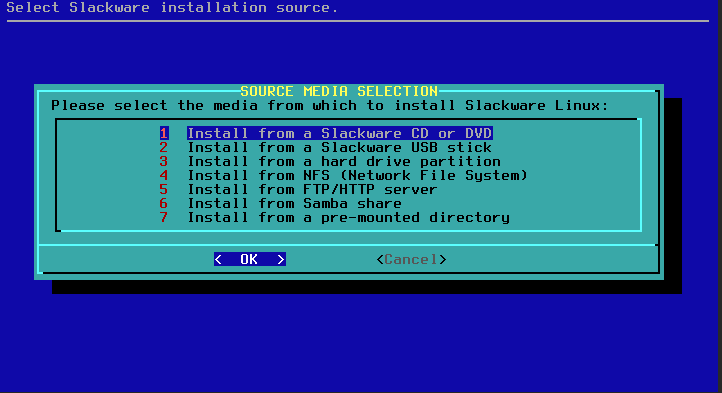The image size is (722, 393).
Task: Select Install from a Slackware CD or DVD
Action: tap(340, 133)
